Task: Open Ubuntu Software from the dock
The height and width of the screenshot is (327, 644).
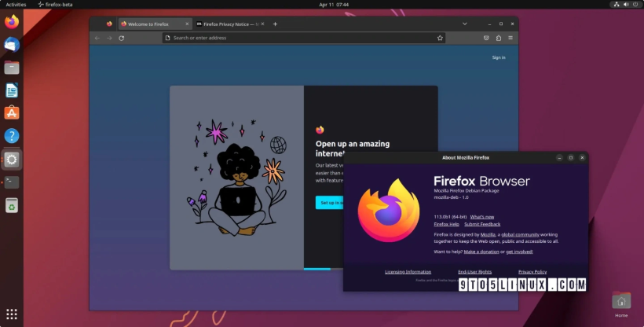Action: point(11,113)
